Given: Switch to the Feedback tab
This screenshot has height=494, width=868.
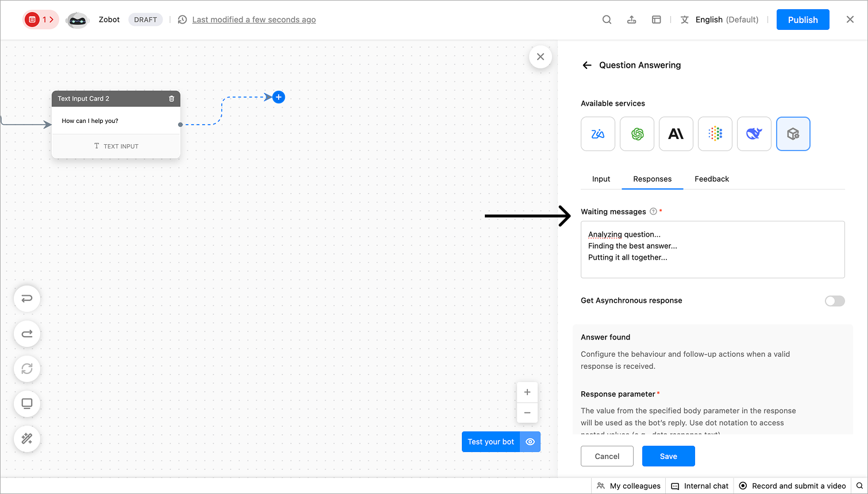Looking at the screenshot, I should tap(712, 179).
